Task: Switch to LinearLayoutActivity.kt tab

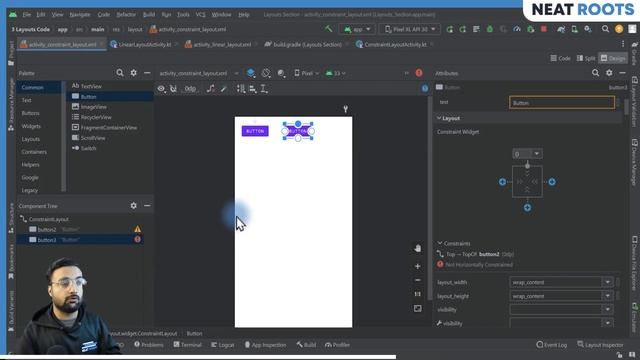Action: 144,44
